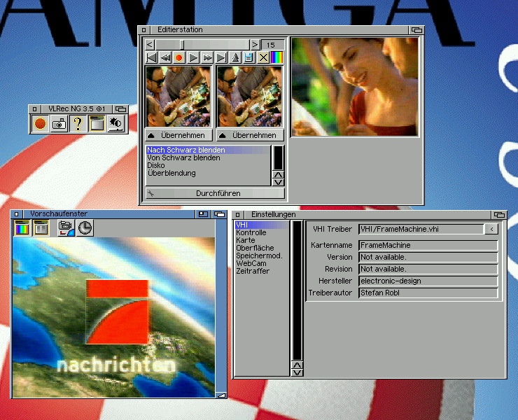Click the Kartenname field FrameMachine
The height and width of the screenshot is (420, 518).
click(x=428, y=245)
